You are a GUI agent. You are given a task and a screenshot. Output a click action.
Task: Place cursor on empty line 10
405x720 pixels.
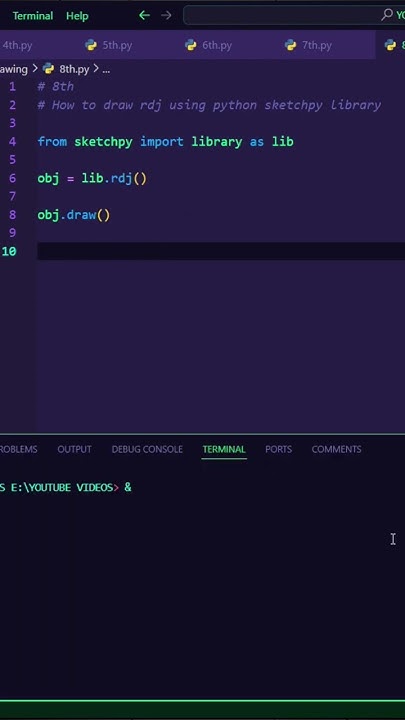pos(220,251)
